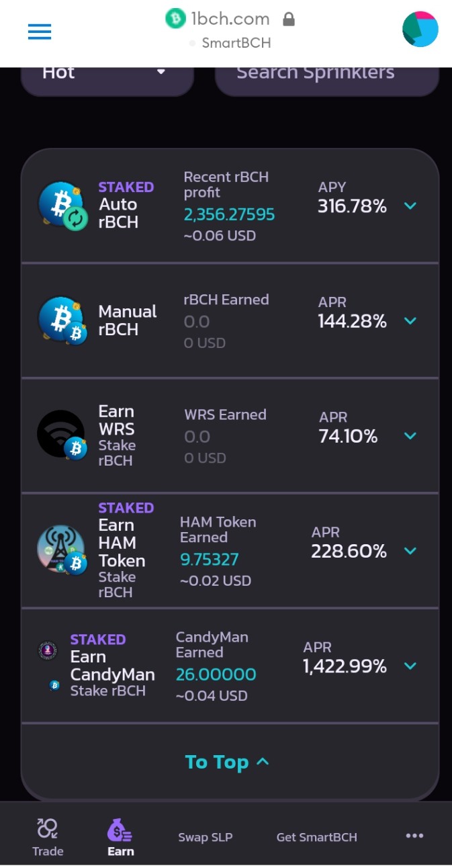
Task: Click the Auto rBCH pool icon
Action: pyautogui.click(x=63, y=205)
